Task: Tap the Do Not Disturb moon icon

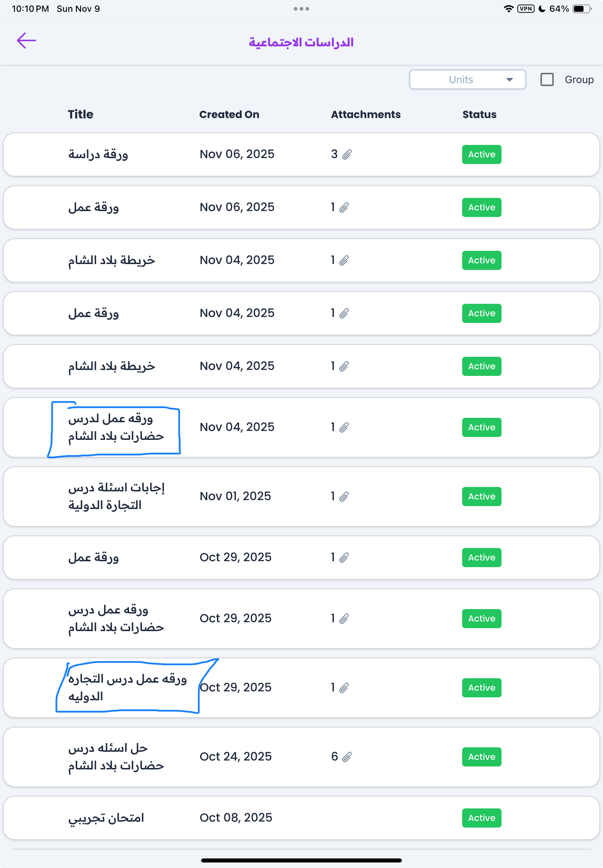Action: (x=542, y=9)
